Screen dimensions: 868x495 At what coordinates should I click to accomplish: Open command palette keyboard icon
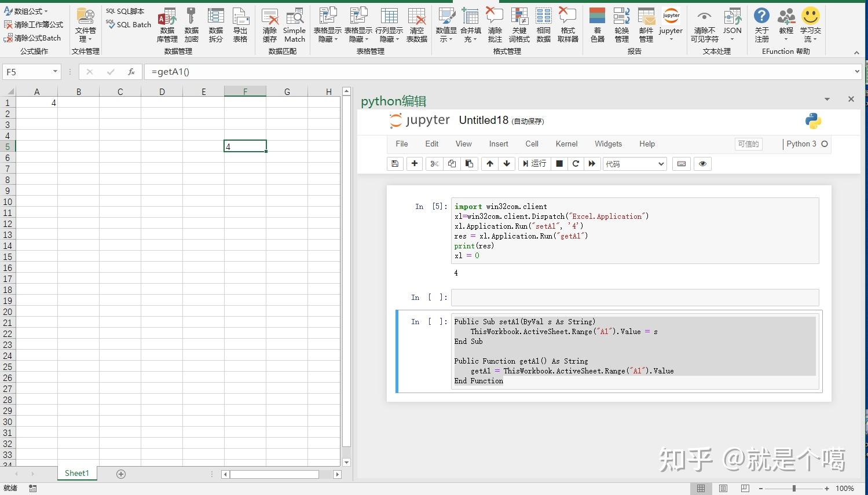(x=682, y=164)
